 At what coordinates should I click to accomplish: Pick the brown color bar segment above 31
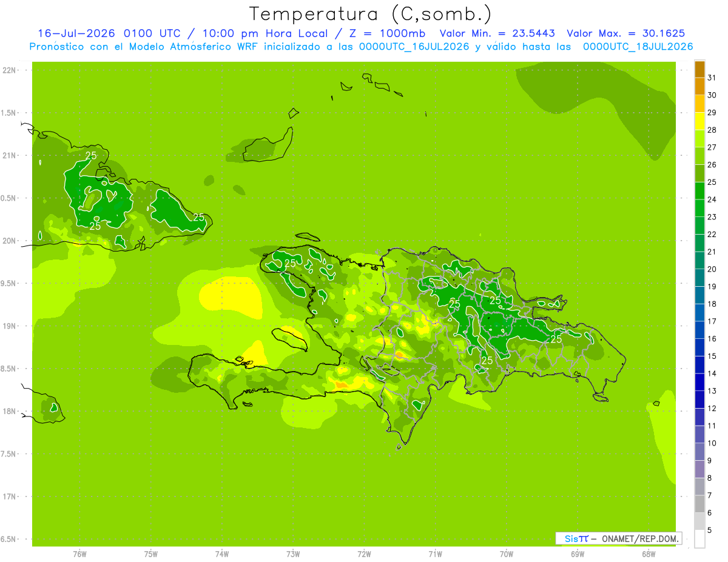pyautogui.click(x=699, y=69)
